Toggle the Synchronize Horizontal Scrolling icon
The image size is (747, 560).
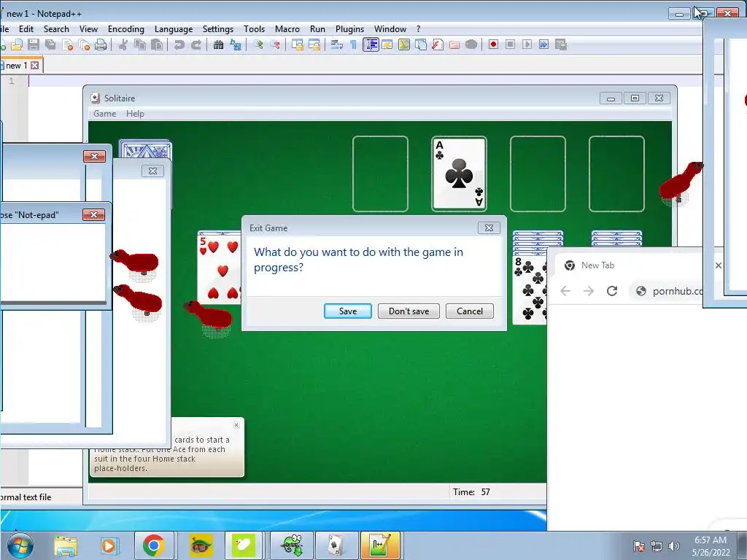coord(314,44)
